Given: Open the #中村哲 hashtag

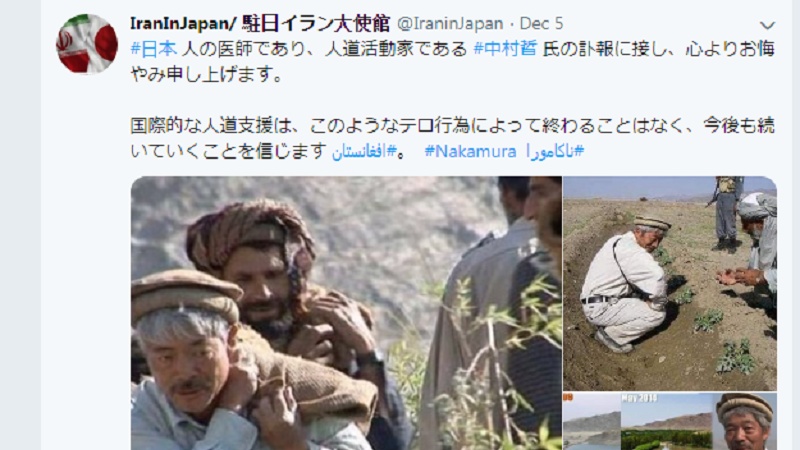Looking at the screenshot, I should [x=505, y=49].
